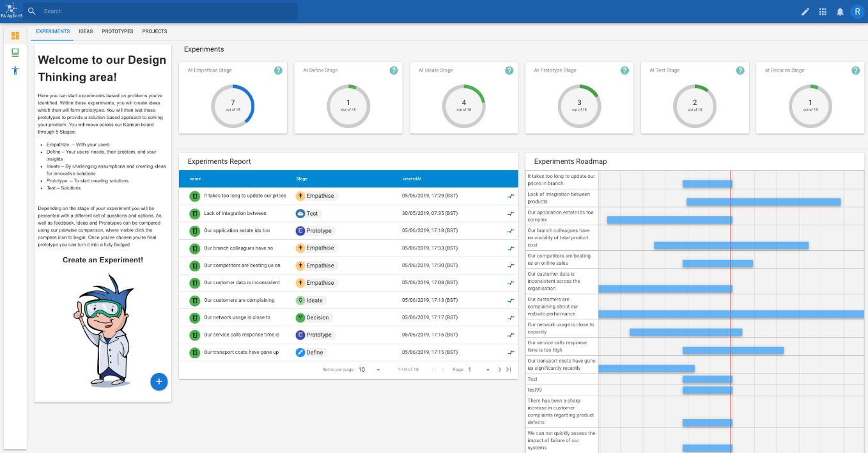The height and width of the screenshot is (453, 868).
Task: Jump to last page of report
Action: click(509, 370)
